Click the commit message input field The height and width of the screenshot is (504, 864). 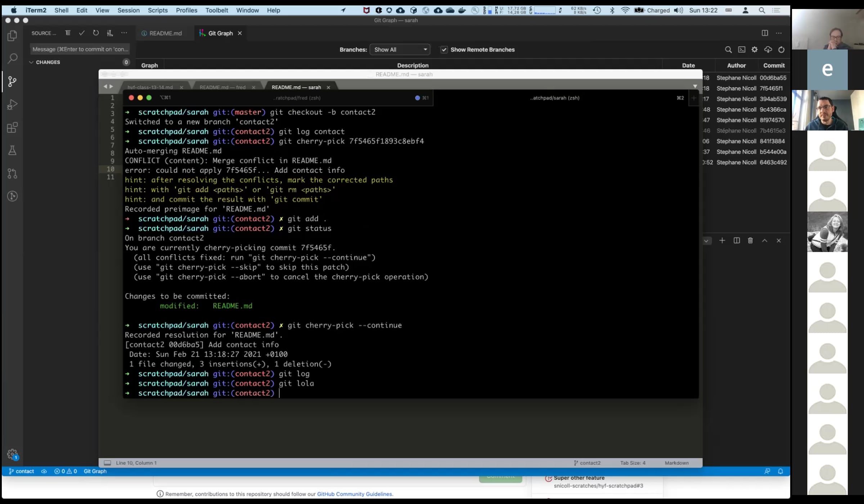(80, 49)
